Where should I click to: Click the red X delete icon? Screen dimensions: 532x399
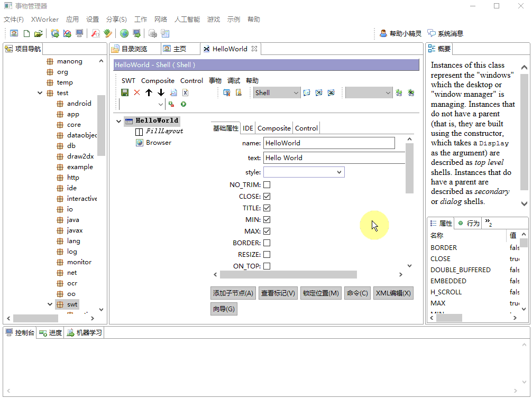(137, 92)
